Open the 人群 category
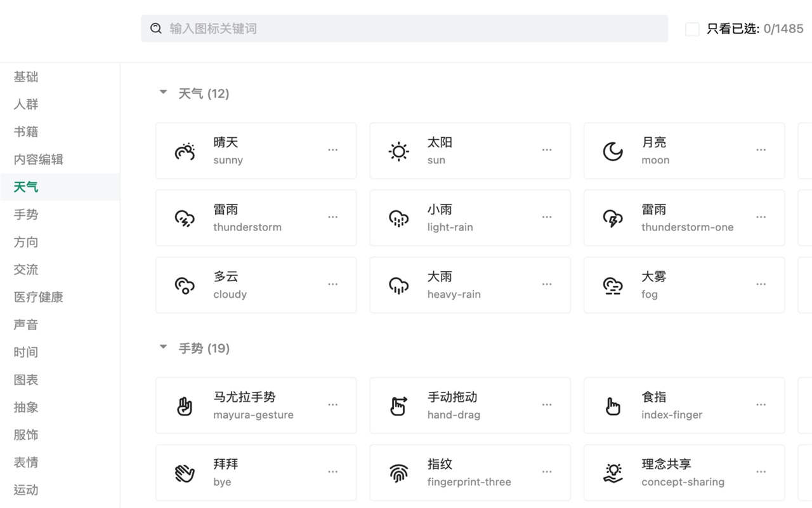The width and height of the screenshot is (812, 508). click(x=60, y=104)
